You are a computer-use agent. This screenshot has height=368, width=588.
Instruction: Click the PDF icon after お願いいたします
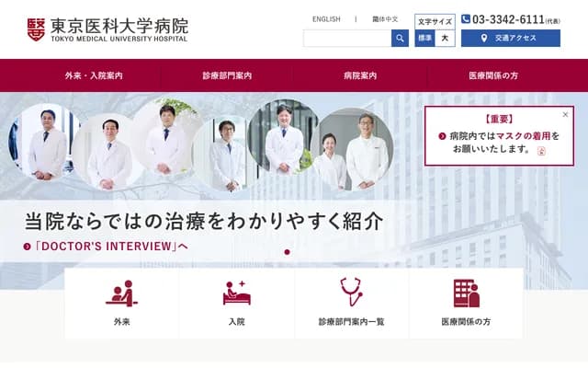(x=541, y=151)
